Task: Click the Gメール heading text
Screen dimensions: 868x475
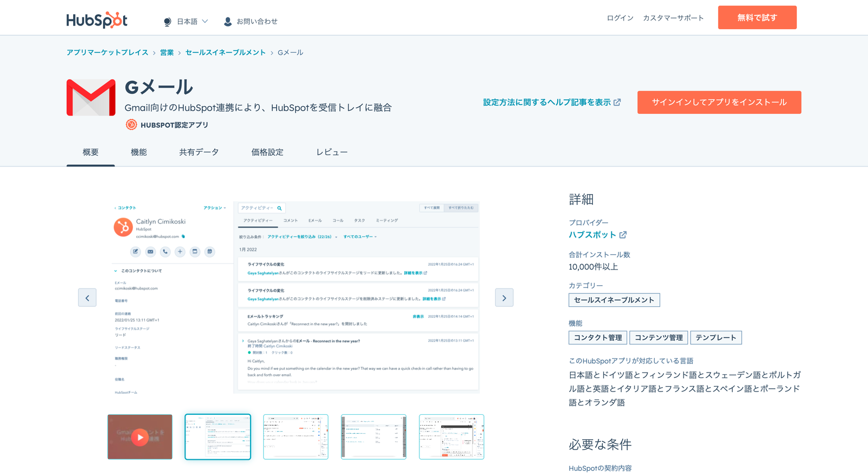Action: coord(158,87)
